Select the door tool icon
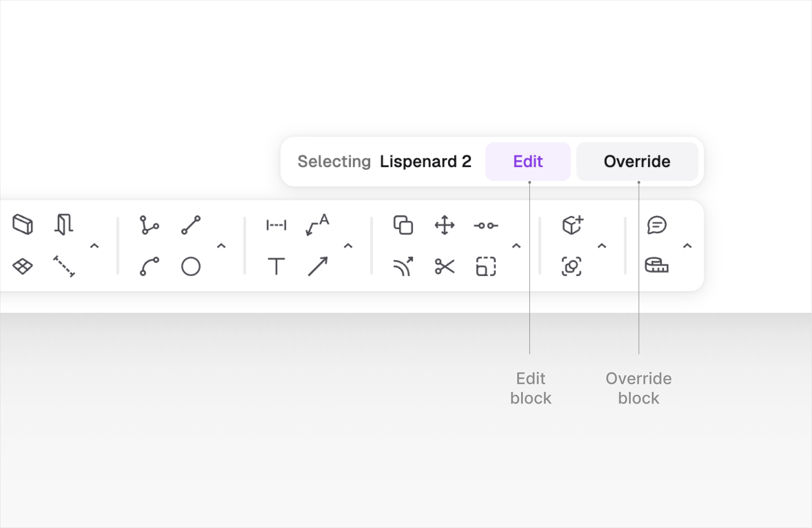 coord(64,225)
